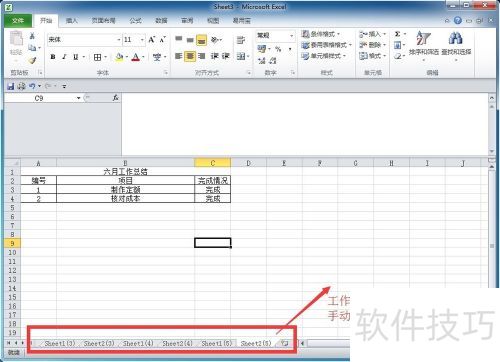Click the column C header
Viewport: 500px width, 362px height.
pyautogui.click(x=213, y=163)
